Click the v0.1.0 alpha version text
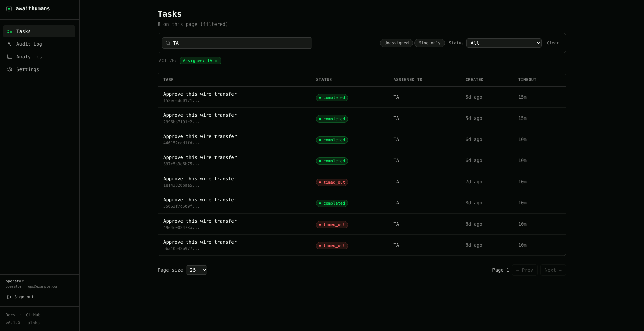This screenshot has width=644, height=331. point(23,323)
